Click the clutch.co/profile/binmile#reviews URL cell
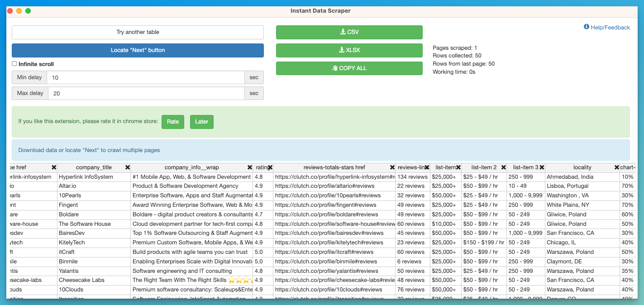644x305 pixels. pos(334,262)
